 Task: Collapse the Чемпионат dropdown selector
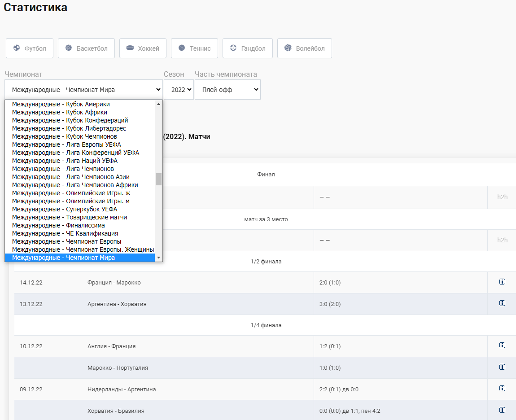click(x=83, y=90)
